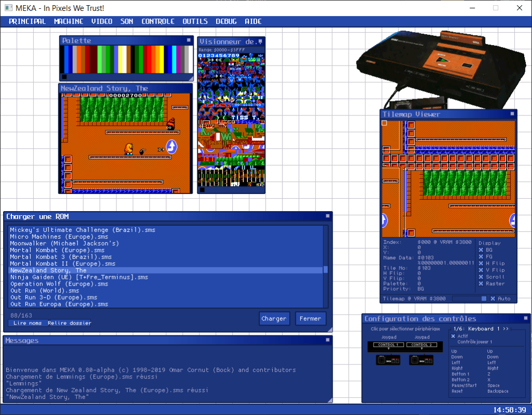Viewport: 532px width, 415px height.
Task: Open the DEBUG menu
Action: click(226, 21)
